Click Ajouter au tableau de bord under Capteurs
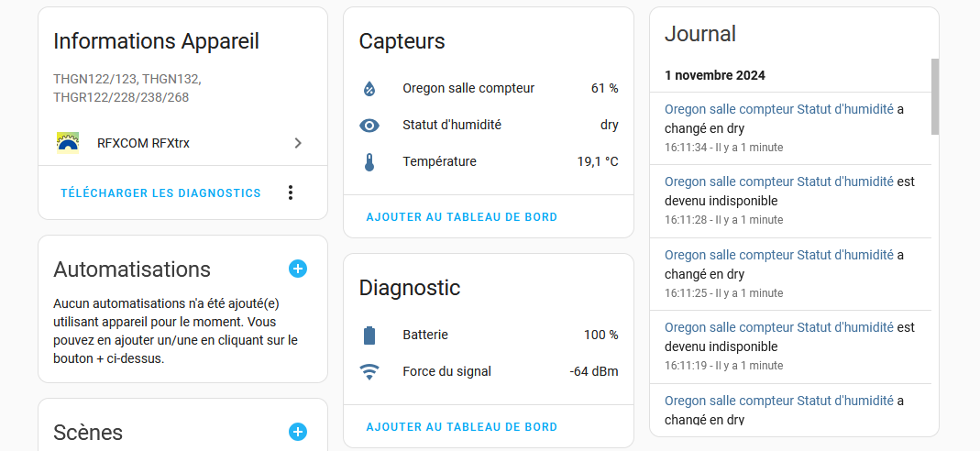This screenshot has width=980, height=451. 462,217
